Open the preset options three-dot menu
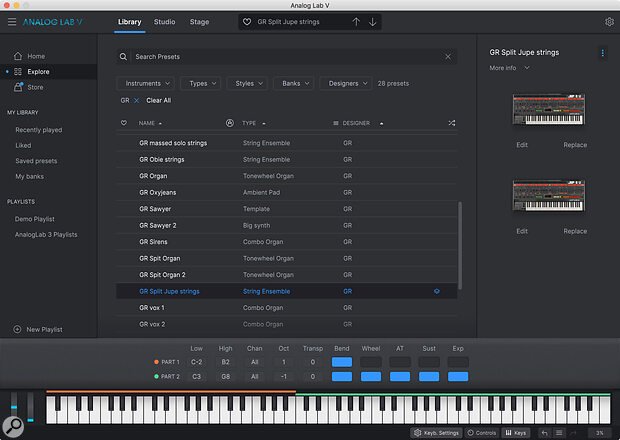This screenshot has width=620, height=440. pos(603,53)
